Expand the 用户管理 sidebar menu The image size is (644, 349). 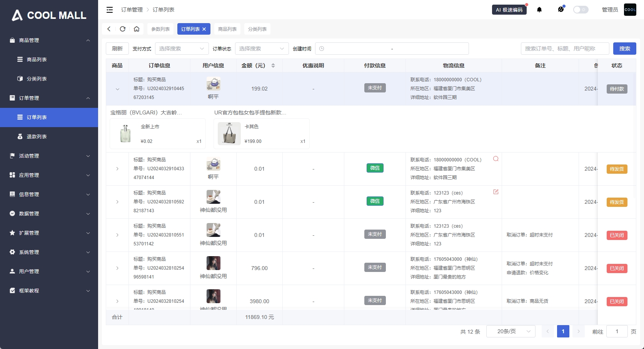coord(49,271)
